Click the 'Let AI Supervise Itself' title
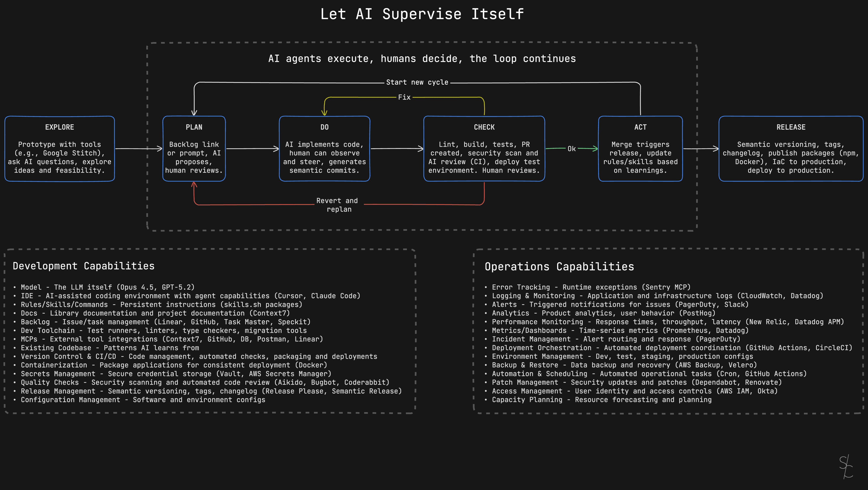 [x=421, y=14]
